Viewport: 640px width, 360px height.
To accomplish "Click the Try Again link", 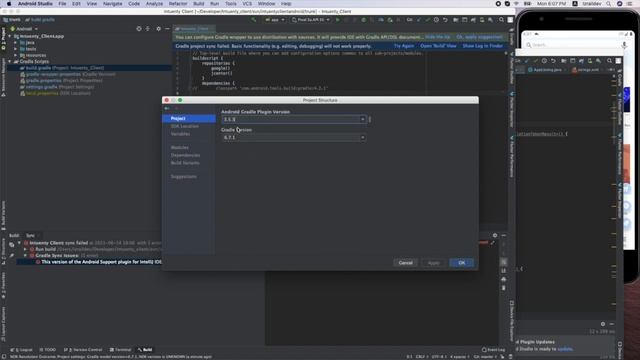I will point(404,46).
